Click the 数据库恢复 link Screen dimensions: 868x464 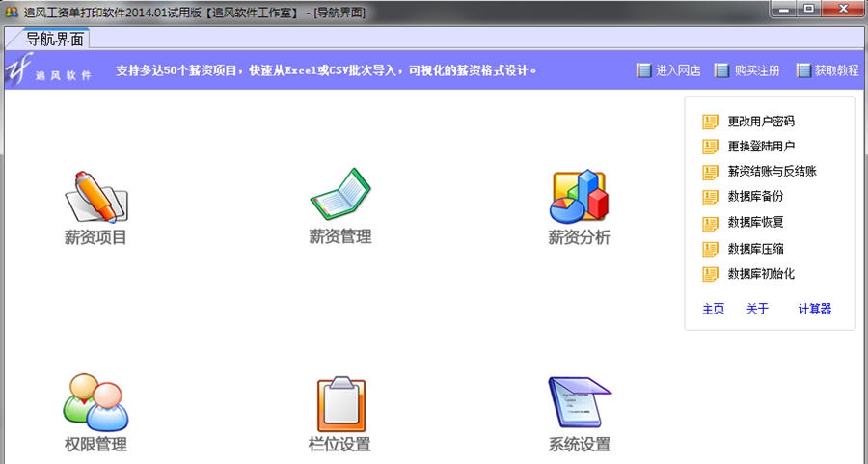(x=755, y=223)
